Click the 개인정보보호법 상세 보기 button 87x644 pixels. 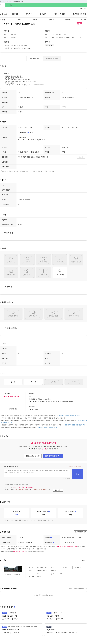click(x=33, y=456)
